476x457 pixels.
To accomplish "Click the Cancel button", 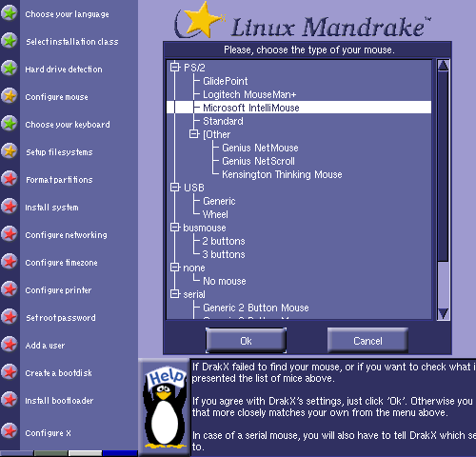I will point(367,341).
